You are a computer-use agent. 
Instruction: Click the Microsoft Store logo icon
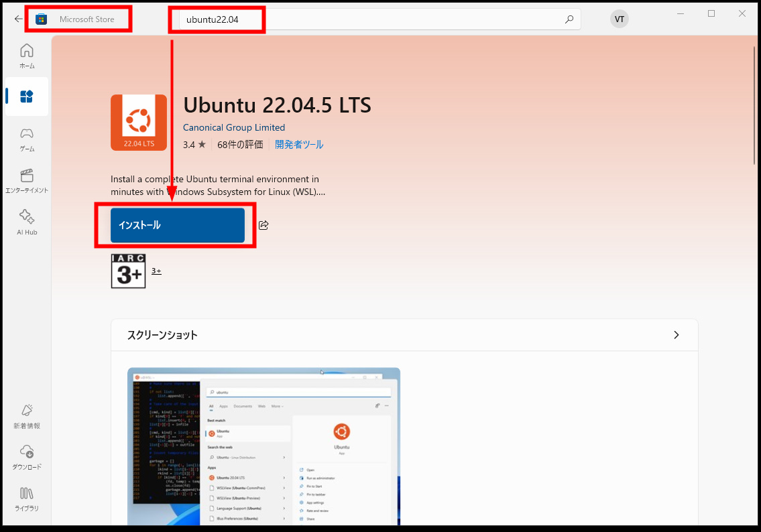[42, 19]
